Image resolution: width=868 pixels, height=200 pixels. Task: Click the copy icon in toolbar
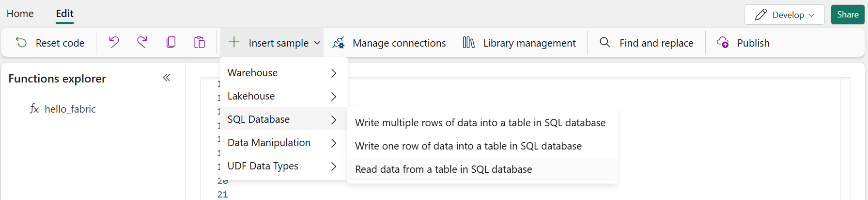click(x=171, y=43)
